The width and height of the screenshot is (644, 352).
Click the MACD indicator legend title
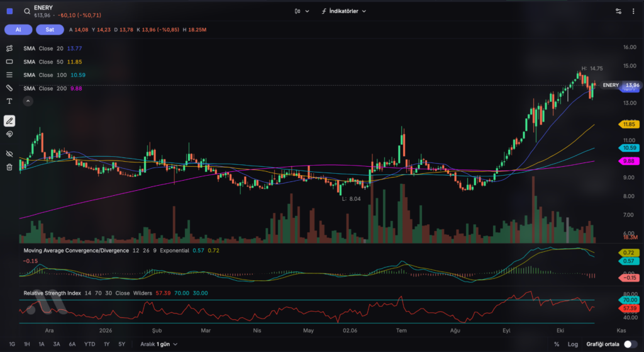76,251
